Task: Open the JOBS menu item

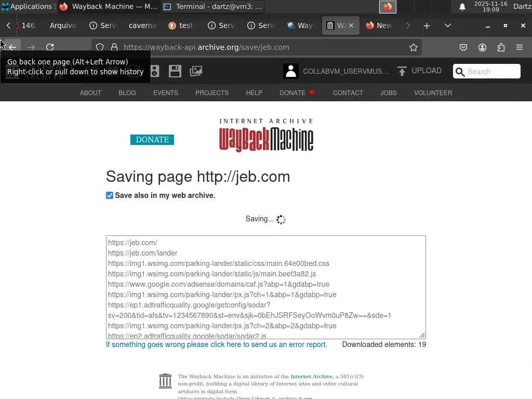Action: tap(389, 93)
